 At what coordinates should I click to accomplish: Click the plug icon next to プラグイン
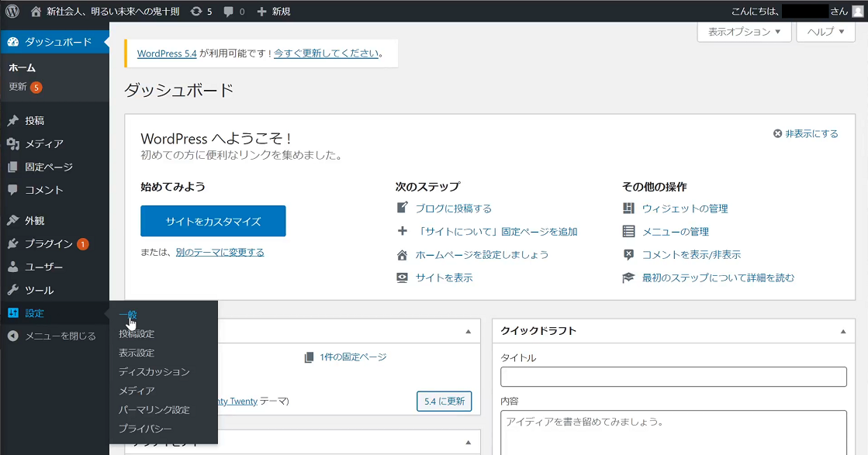[12, 244]
